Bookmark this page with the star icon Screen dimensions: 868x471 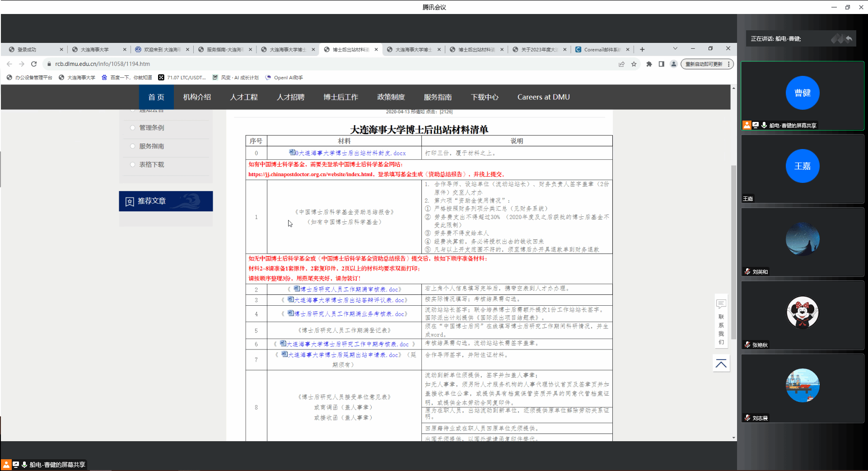pyautogui.click(x=634, y=64)
